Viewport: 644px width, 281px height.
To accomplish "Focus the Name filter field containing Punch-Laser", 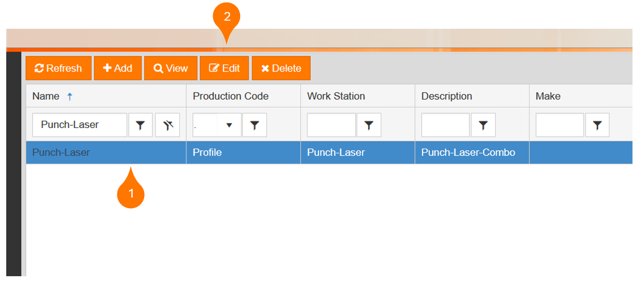I will click(x=79, y=125).
